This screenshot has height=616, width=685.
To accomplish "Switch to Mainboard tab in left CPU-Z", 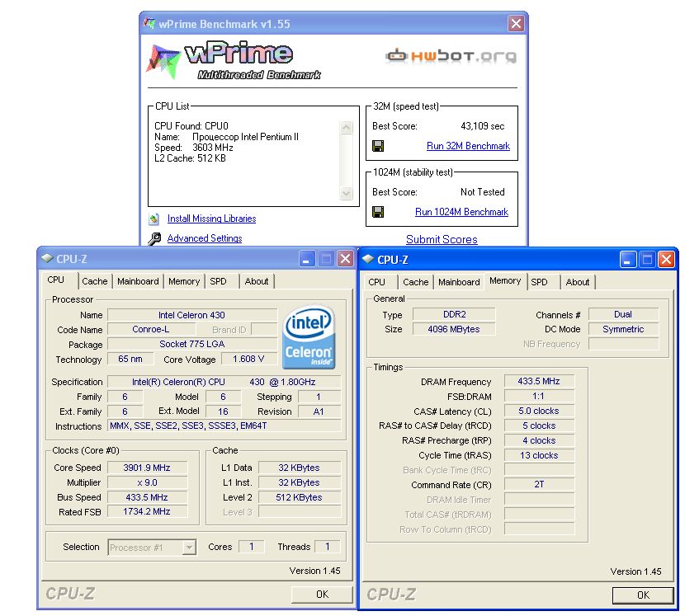I will [138, 281].
